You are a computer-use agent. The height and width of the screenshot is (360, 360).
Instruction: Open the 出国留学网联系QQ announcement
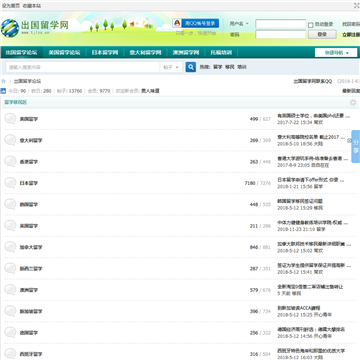[313, 81]
